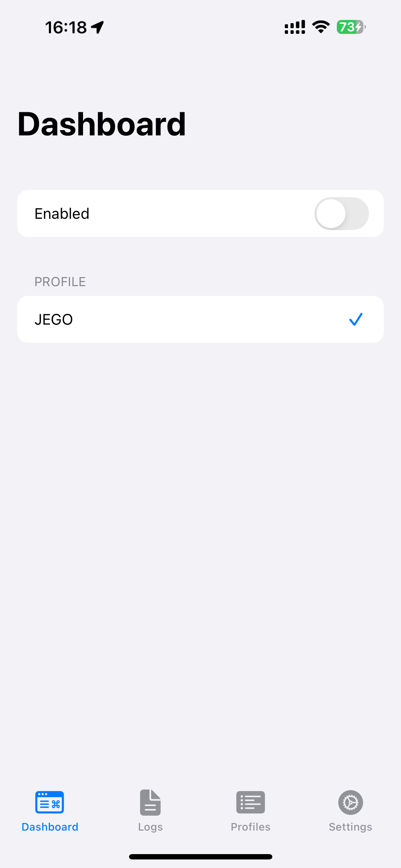
Task: Tap the PROFILE section header
Action: point(60,281)
